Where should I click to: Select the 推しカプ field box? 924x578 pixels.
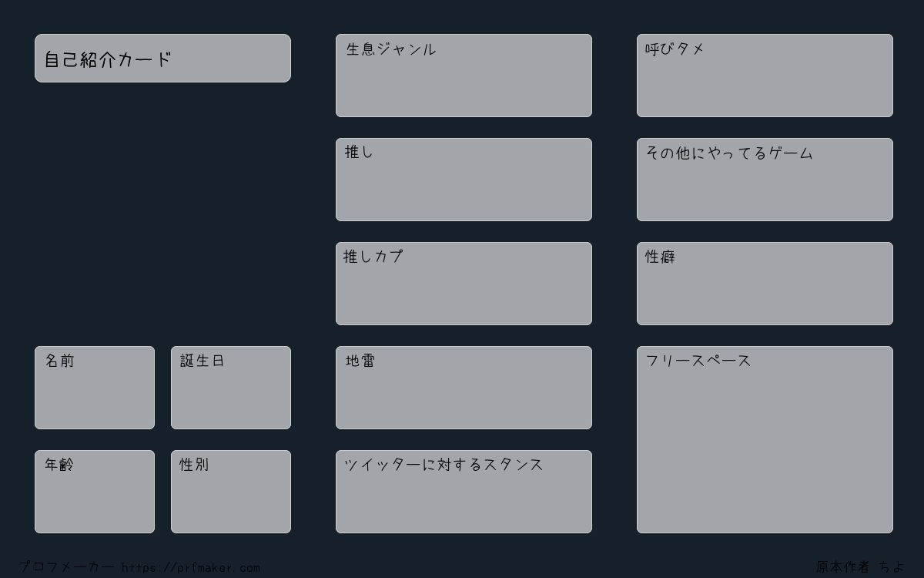(464, 284)
